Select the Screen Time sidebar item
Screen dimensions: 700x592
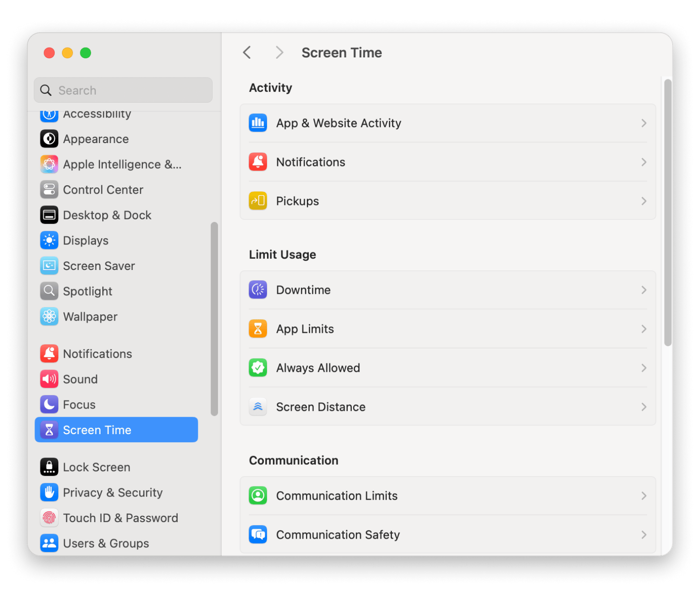pos(116,430)
